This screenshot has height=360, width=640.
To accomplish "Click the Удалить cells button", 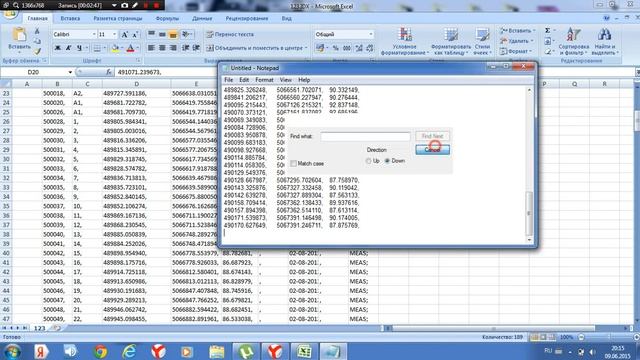I will (x=517, y=41).
